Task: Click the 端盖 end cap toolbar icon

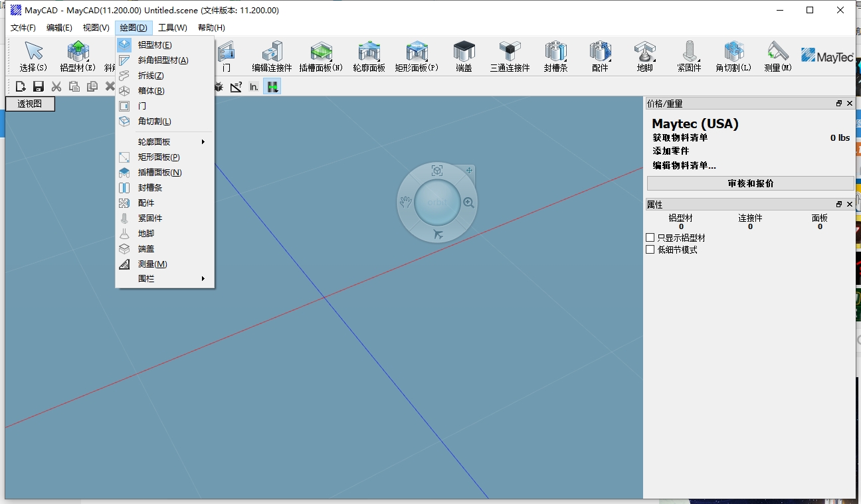Action: [x=464, y=56]
